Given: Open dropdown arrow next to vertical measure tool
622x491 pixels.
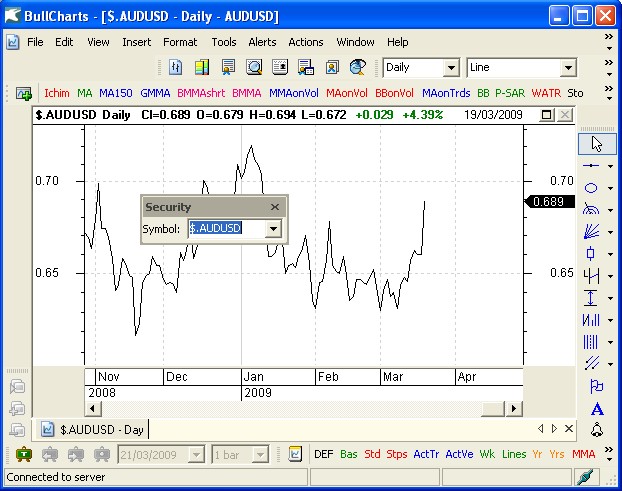Looking at the screenshot, I should tap(610, 298).
